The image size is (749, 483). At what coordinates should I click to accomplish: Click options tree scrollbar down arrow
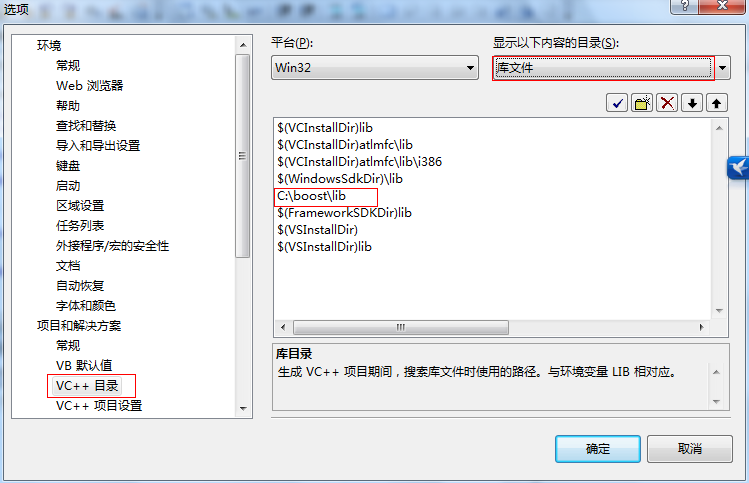pos(243,409)
